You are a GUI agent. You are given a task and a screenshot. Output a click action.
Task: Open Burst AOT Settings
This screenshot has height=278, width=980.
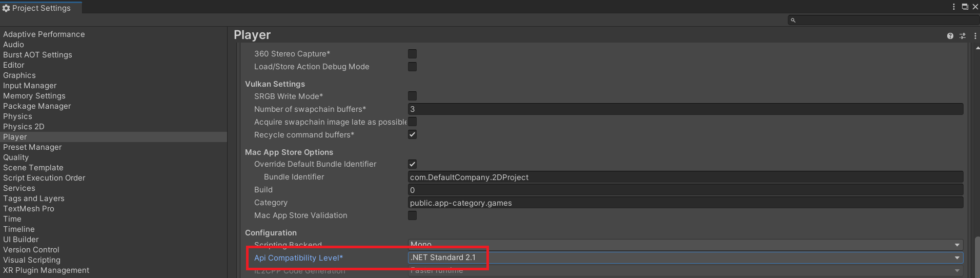(37, 55)
